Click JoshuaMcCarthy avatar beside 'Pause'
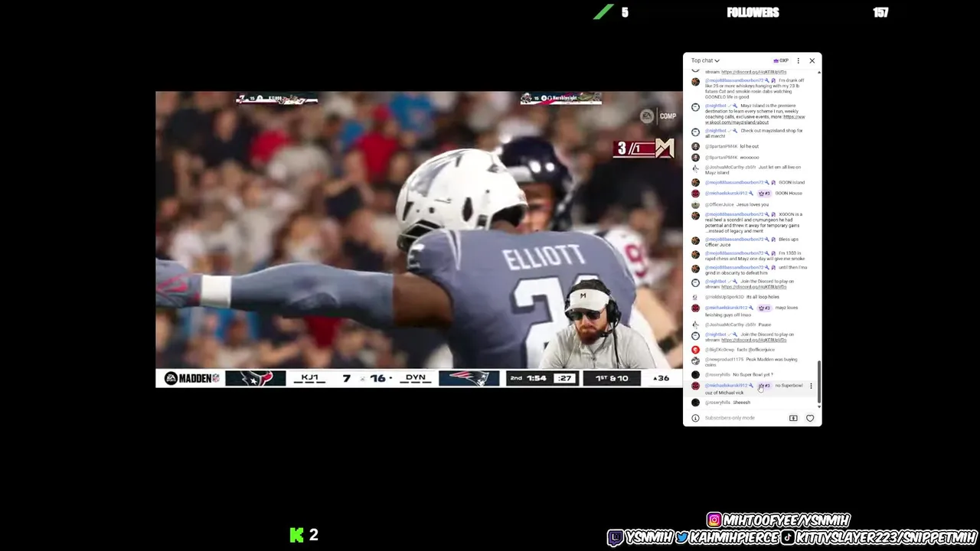This screenshot has height=551, width=980. (695, 324)
